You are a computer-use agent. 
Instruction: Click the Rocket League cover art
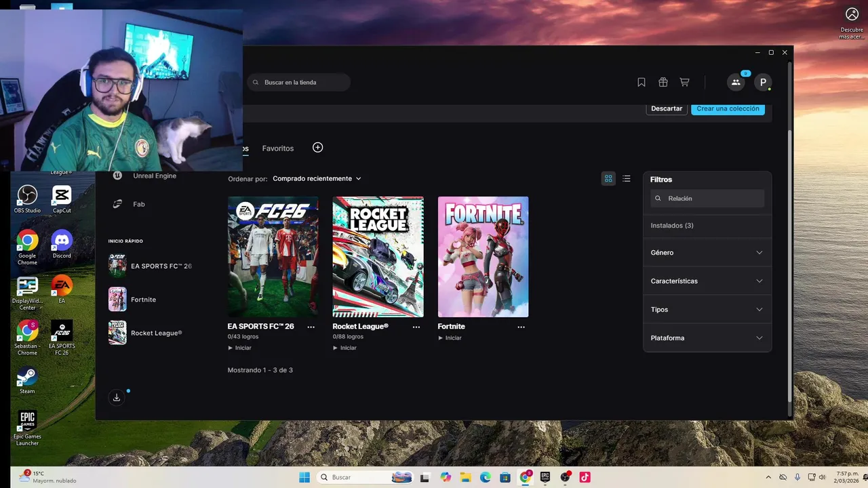pos(378,257)
